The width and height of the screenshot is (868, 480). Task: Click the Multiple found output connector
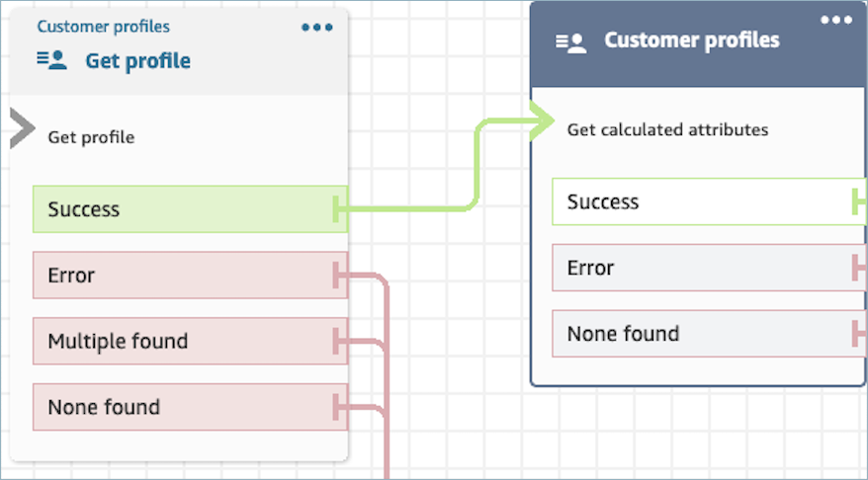(x=339, y=342)
